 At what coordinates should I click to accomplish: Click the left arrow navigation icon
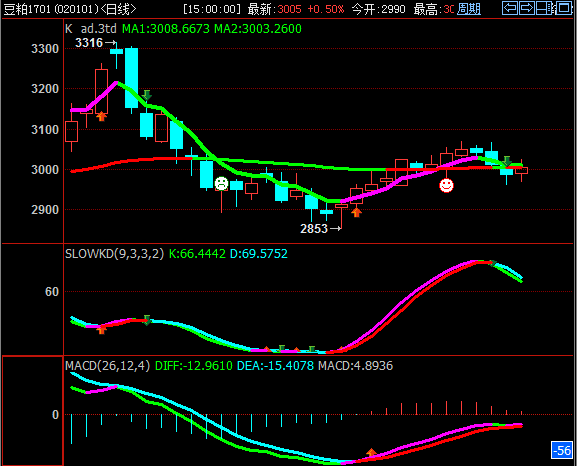pyautogui.click(x=510, y=8)
